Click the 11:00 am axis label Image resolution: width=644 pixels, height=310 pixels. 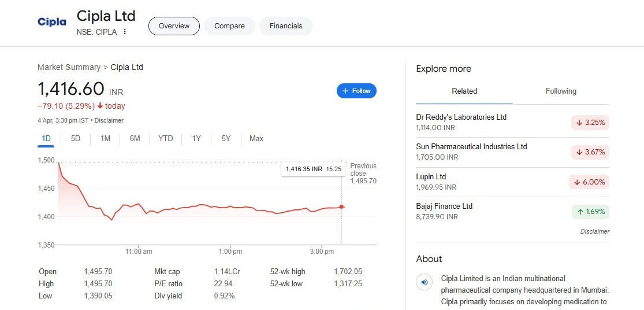click(x=139, y=252)
